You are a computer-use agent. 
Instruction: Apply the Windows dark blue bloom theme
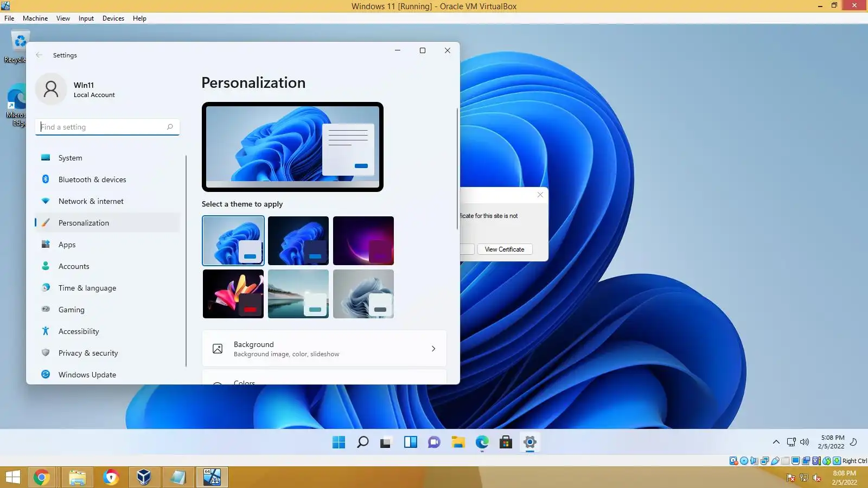coord(298,240)
